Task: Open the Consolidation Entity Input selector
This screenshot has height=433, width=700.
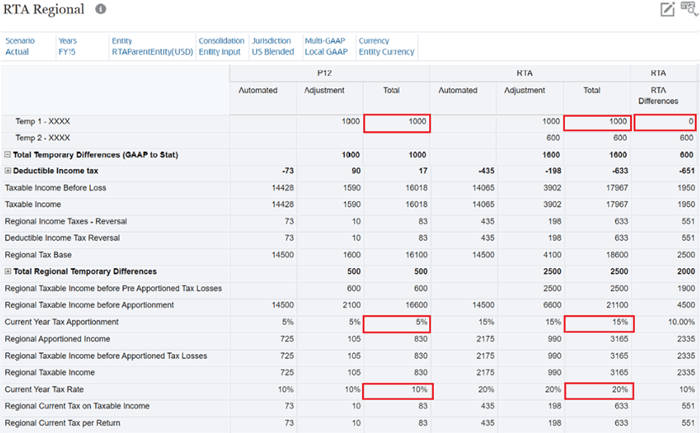Action: click(221, 46)
